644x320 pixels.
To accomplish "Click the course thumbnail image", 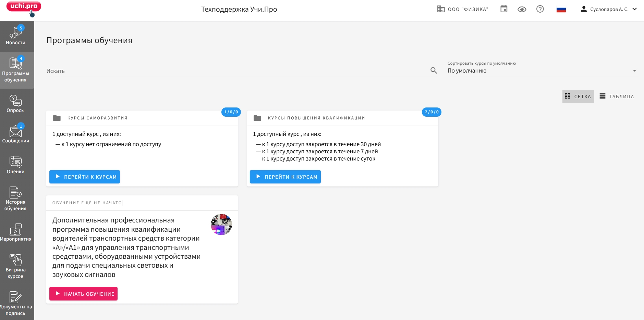I will click(221, 225).
